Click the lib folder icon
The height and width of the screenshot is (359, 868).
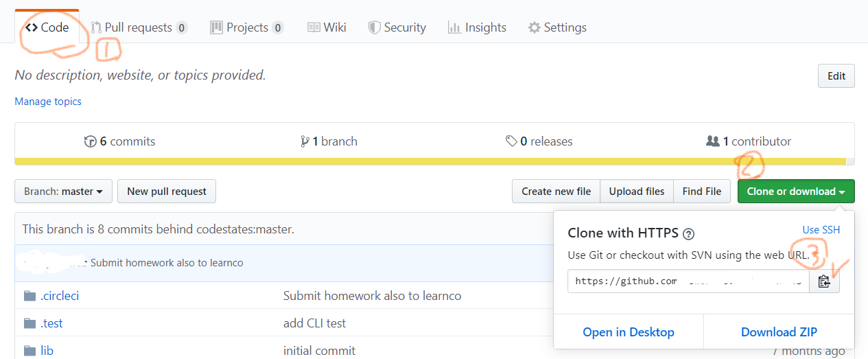(x=30, y=351)
